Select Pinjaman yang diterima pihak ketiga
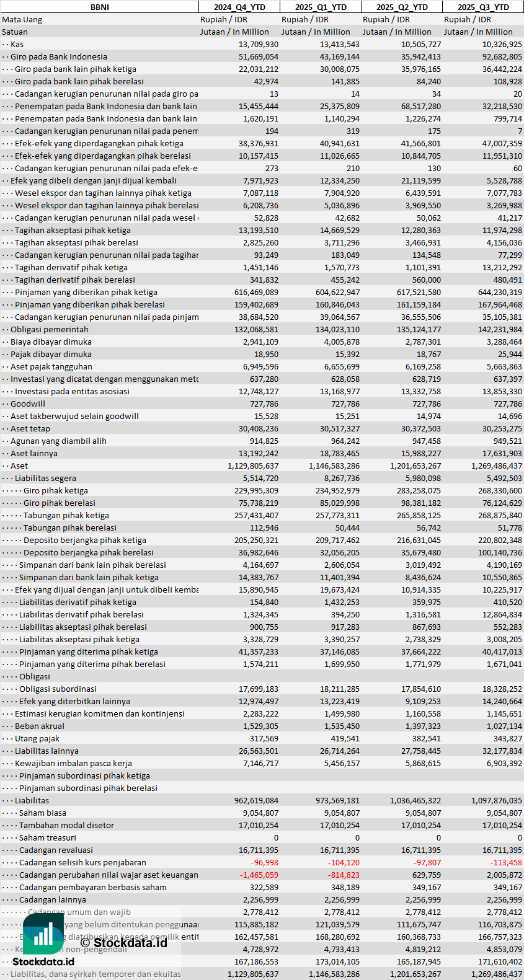The height and width of the screenshot is (980, 524). click(89, 651)
